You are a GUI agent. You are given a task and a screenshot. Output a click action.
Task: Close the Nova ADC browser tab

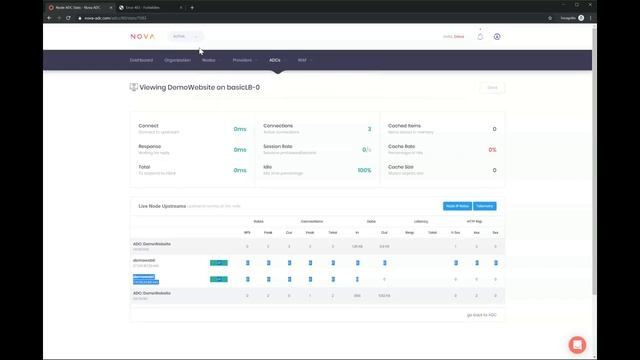click(x=111, y=7)
